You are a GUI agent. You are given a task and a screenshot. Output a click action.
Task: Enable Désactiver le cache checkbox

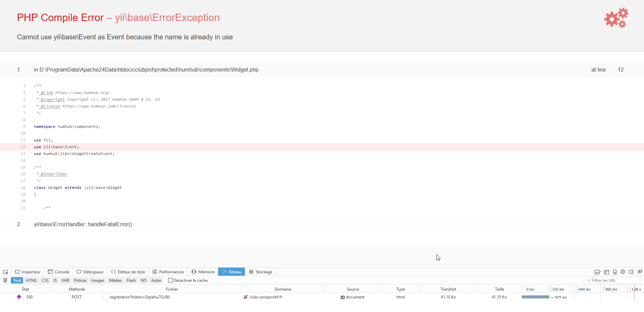171,280
